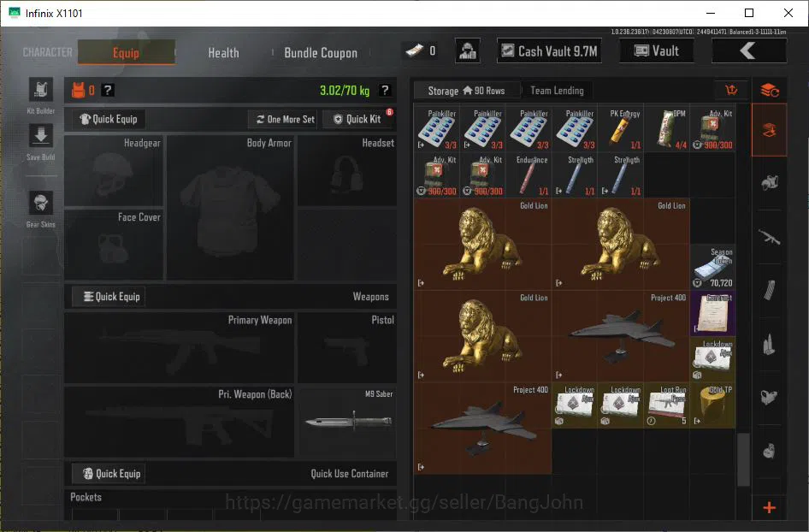Select the Gold TP roll item
The width and height of the screenshot is (809, 532).
tap(712, 405)
